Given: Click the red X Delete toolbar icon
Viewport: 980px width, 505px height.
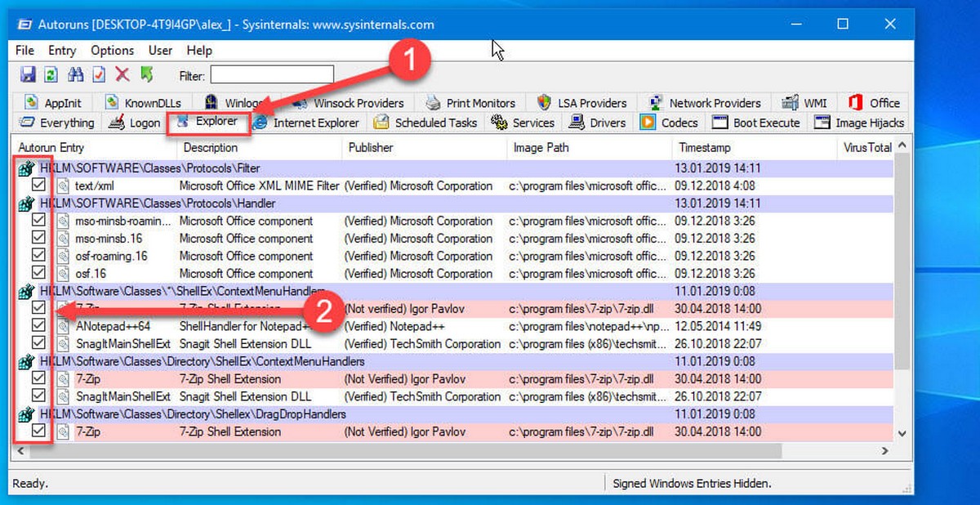Looking at the screenshot, I should pos(122,75).
